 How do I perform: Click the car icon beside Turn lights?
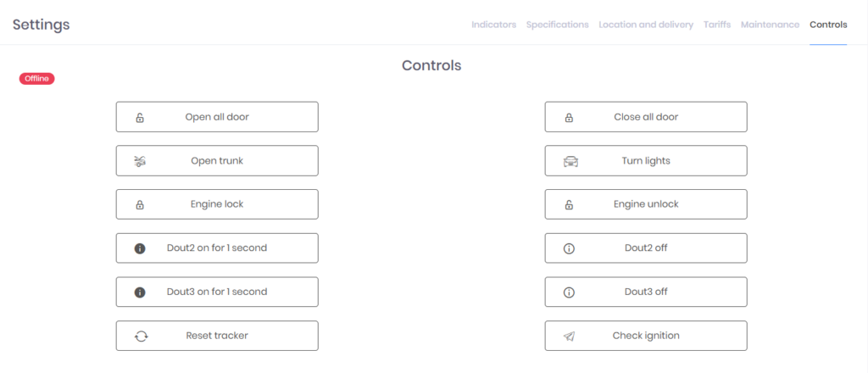tap(570, 161)
